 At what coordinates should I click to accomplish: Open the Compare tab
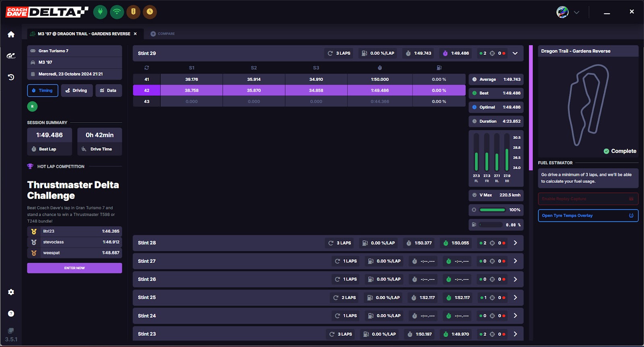click(163, 34)
